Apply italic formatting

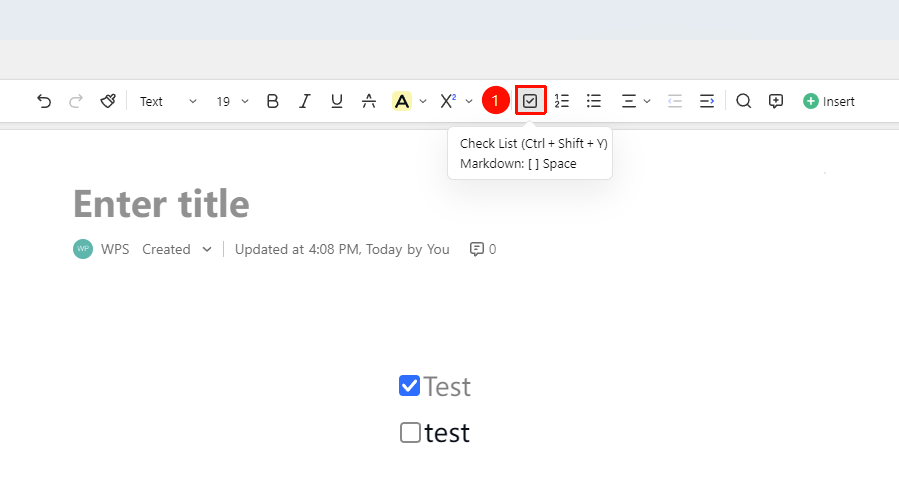pyautogui.click(x=304, y=101)
